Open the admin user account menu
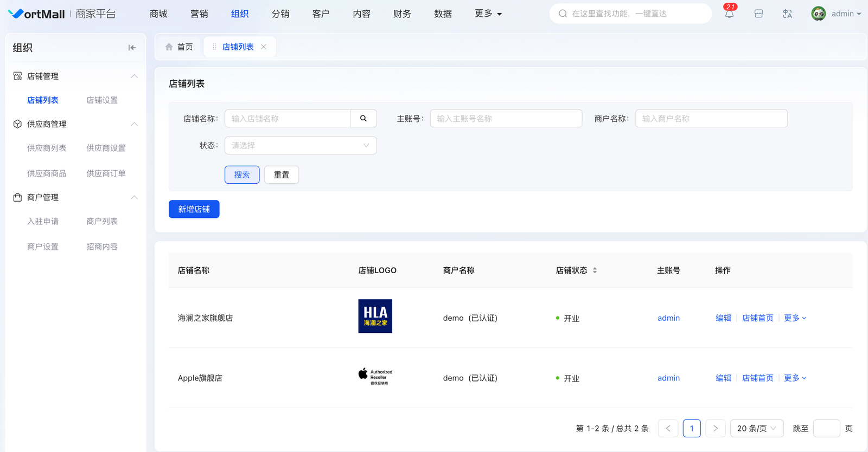The height and width of the screenshot is (452, 868). coord(836,14)
